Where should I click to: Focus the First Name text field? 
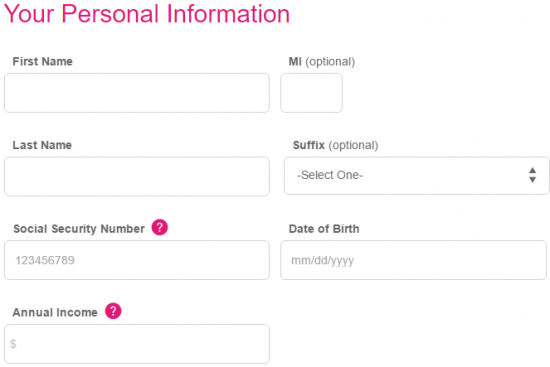(x=137, y=93)
